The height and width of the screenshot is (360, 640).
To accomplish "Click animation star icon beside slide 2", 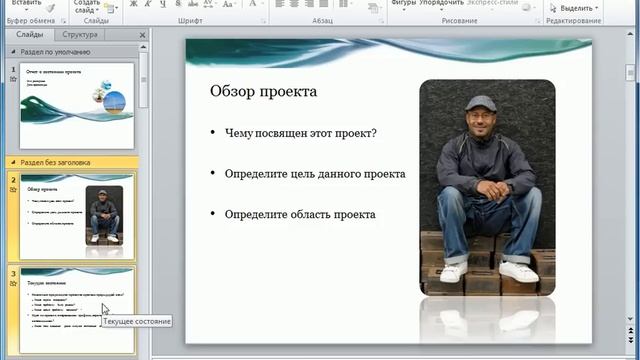I will click(13, 189).
